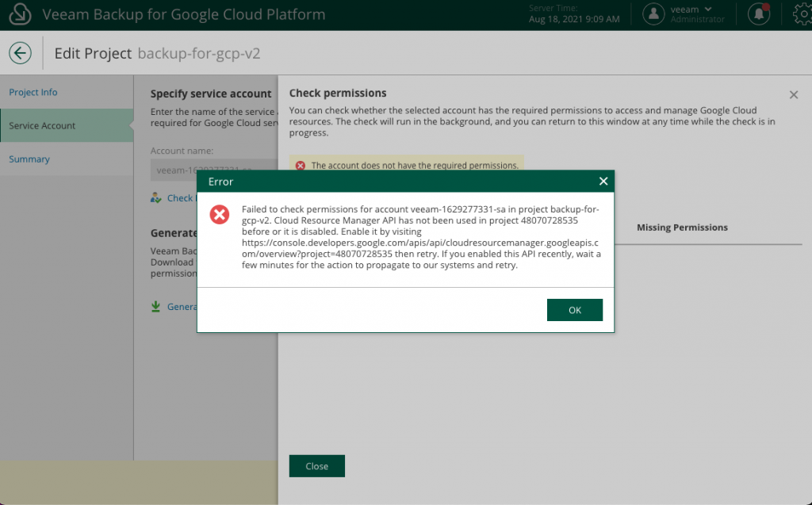
Task: Click the Check permissions link
Action: [x=180, y=198]
